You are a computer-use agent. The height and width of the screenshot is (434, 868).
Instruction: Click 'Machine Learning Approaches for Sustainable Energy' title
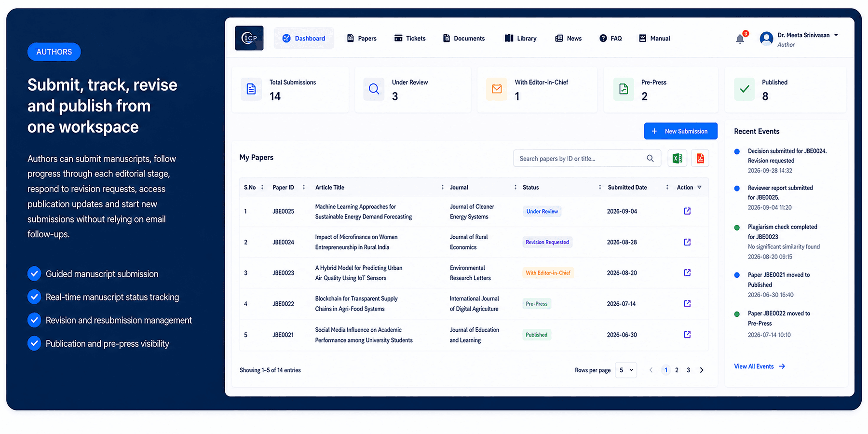pyautogui.click(x=364, y=212)
